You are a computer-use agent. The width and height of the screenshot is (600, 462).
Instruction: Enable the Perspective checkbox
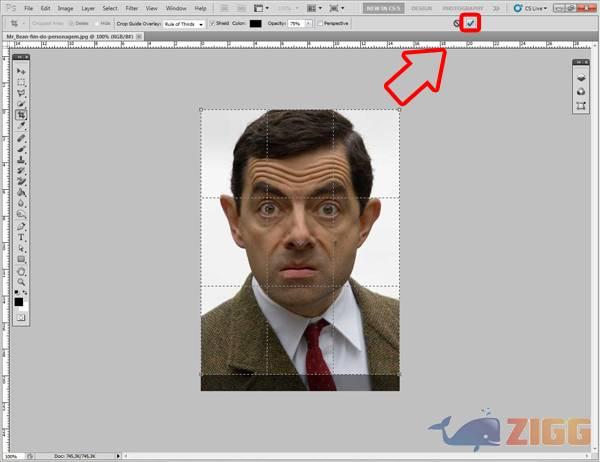tap(320, 23)
